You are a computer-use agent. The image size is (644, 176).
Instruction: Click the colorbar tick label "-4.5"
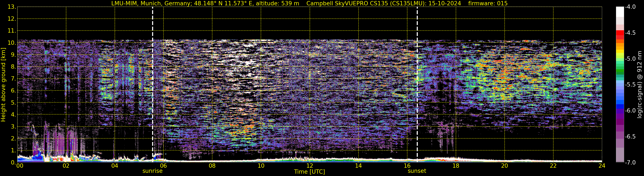(x=630, y=33)
